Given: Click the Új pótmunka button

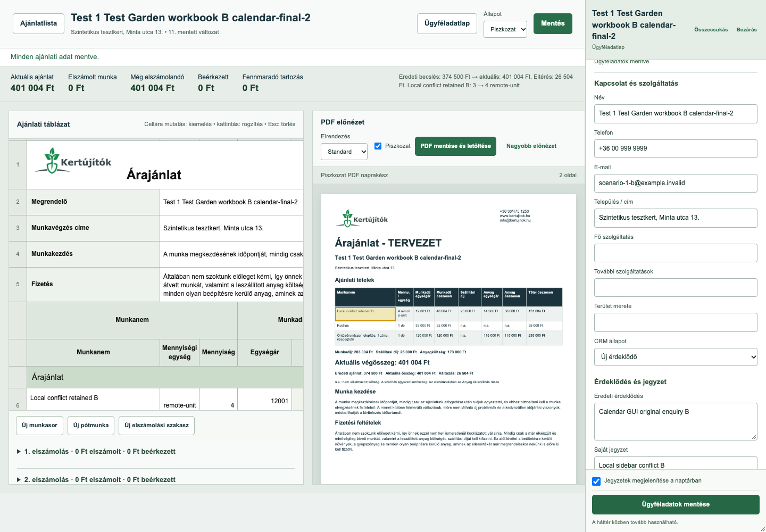Looking at the screenshot, I should pos(91,426).
